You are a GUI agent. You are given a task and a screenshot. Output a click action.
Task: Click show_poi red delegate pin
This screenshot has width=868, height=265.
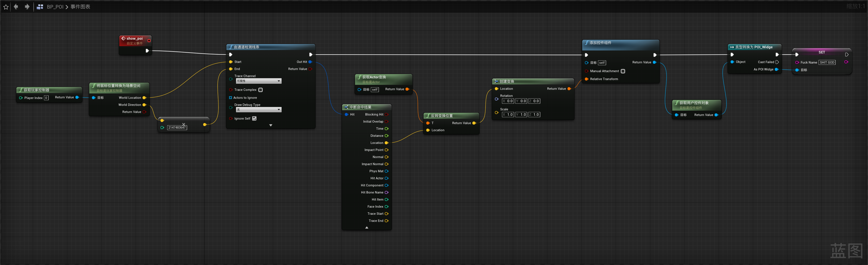point(149,41)
